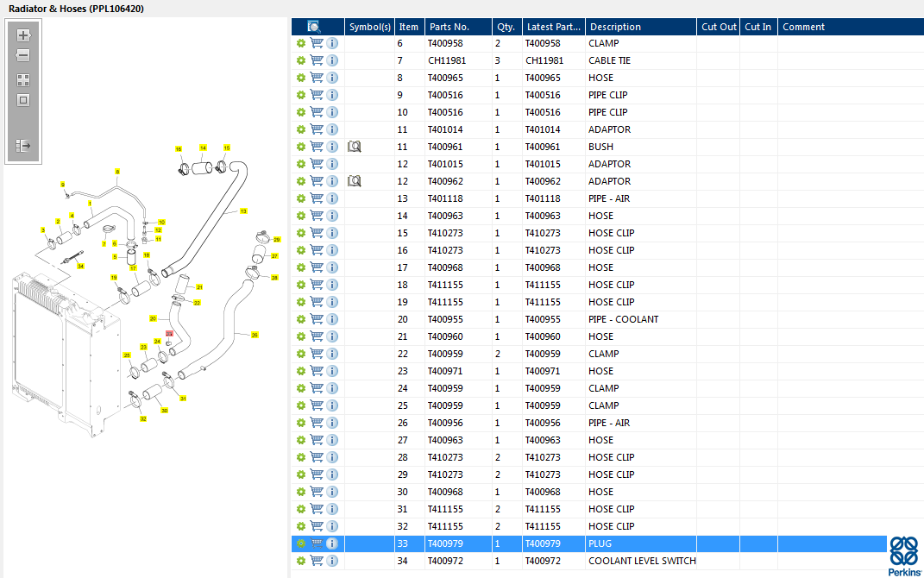Viewport: 924px width, 578px height.
Task: Click the four-squares view icon in diagram toolbar
Action: [23, 80]
